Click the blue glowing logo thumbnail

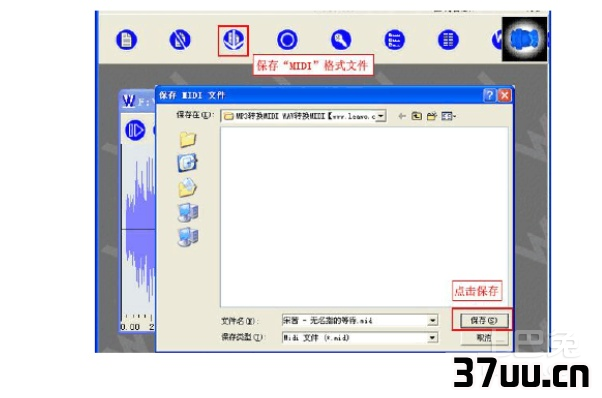click(524, 39)
